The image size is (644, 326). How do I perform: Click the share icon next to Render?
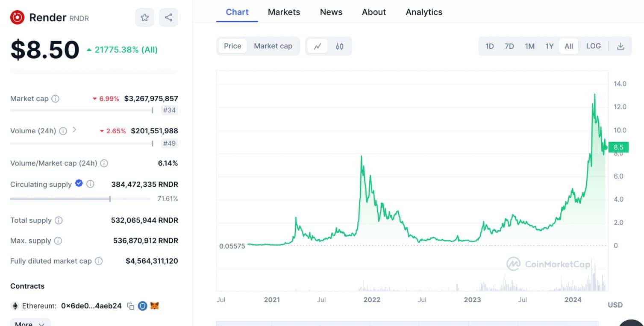tap(168, 18)
